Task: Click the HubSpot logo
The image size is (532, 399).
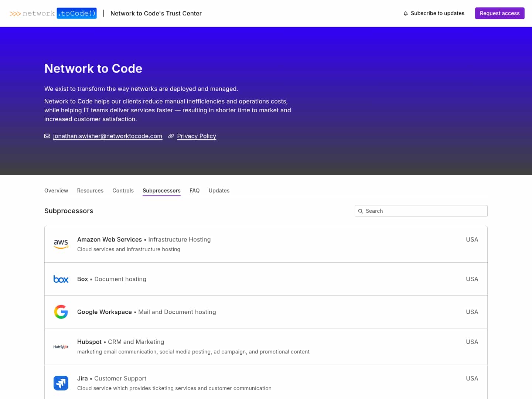Action: point(61,347)
